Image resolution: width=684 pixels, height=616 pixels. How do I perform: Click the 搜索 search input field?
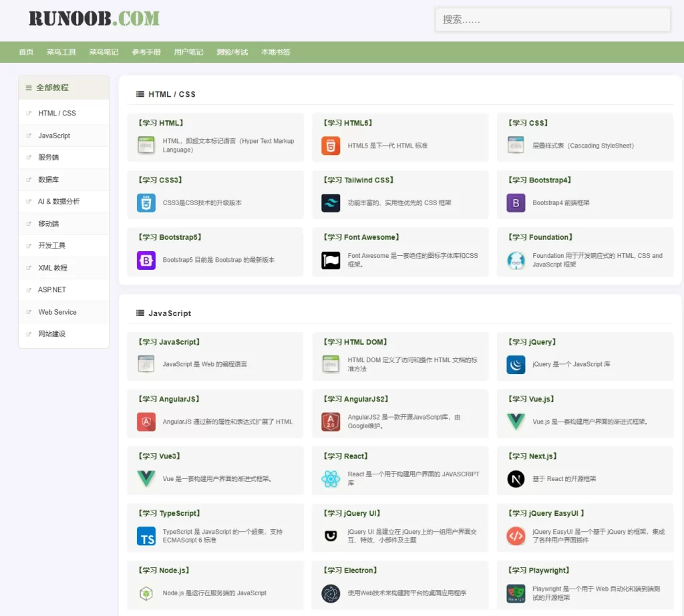click(552, 20)
